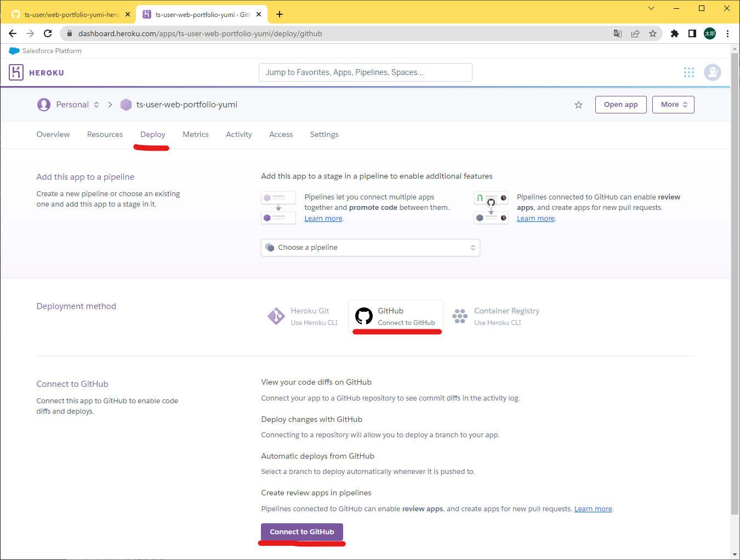
Task: Reload the Heroku dashboard page
Action: pos(48,33)
